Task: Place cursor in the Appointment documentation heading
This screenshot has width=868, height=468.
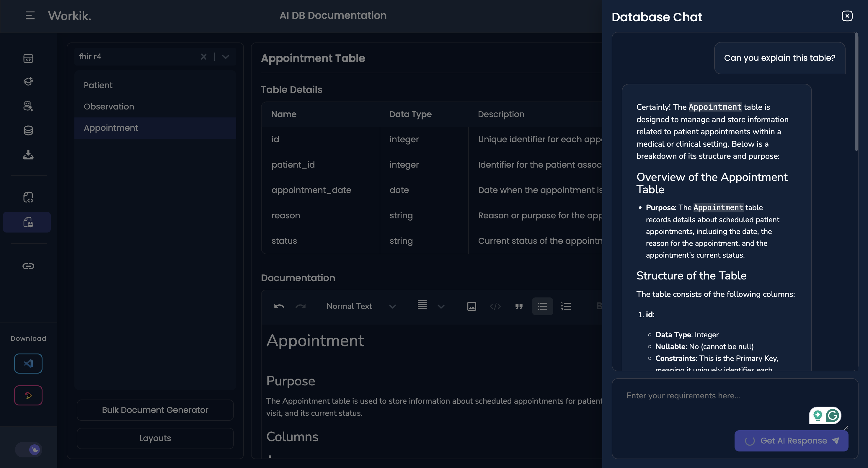Action: pyautogui.click(x=315, y=341)
